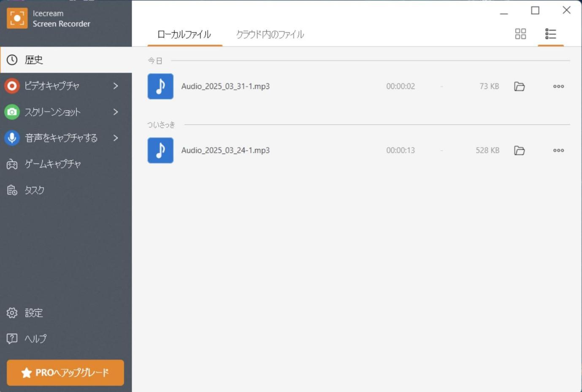Click the Icecream Screen Recorder logo icon

(17, 18)
